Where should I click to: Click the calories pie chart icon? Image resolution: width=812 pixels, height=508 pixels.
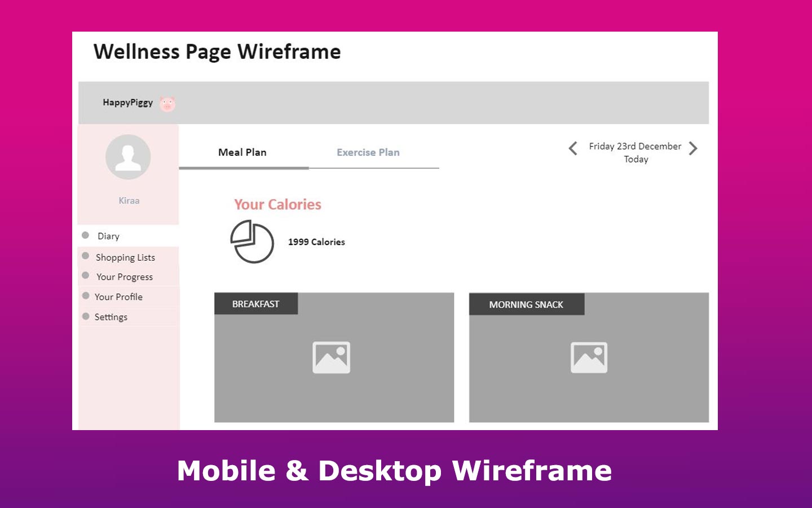(252, 242)
